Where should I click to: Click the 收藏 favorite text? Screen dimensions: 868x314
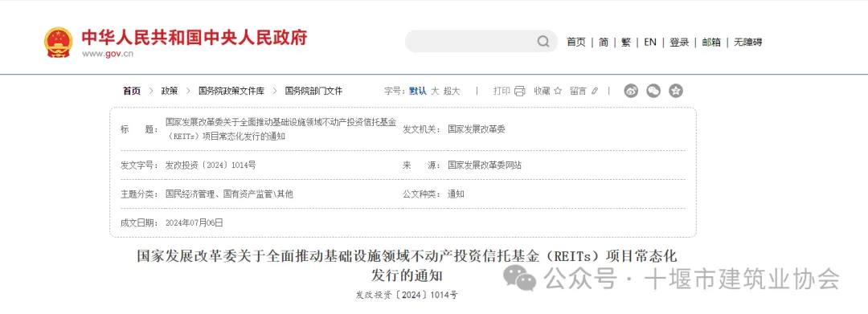(x=542, y=91)
